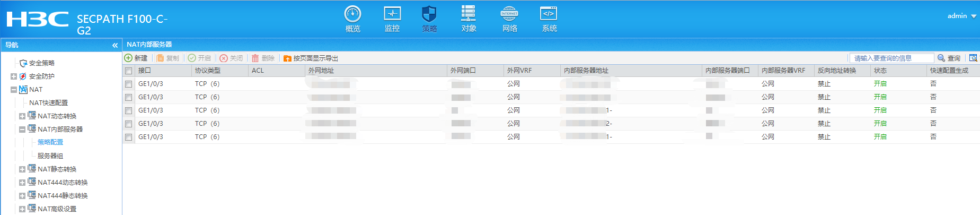Open 策略配置 under NAT内部服务器
Viewport: 980px width, 215px height.
pyautogui.click(x=50, y=142)
